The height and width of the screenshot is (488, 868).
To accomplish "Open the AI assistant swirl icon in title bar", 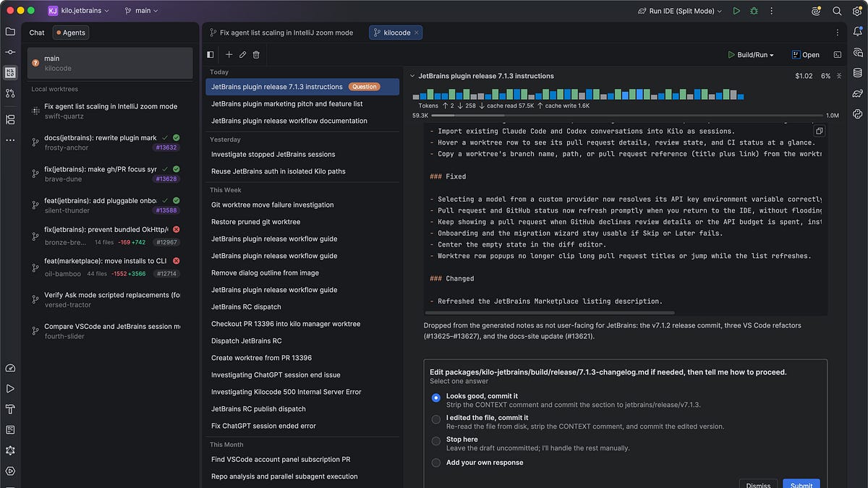I will click(816, 11).
